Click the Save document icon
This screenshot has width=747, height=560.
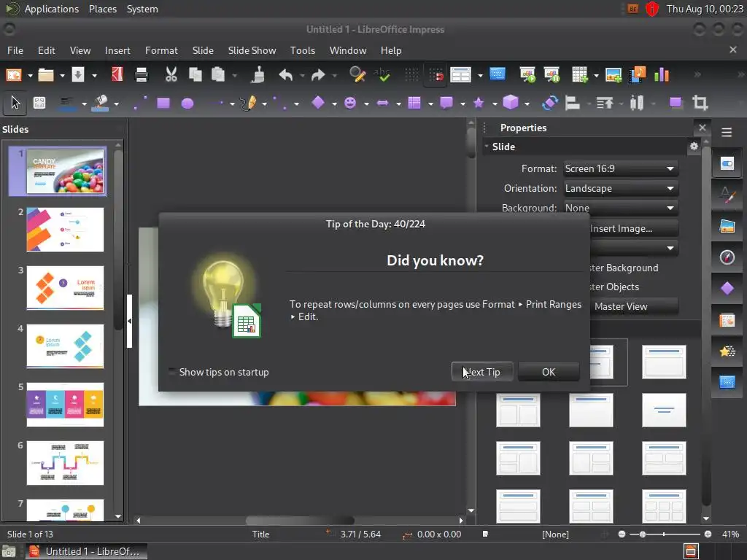click(x=77, y=75)
